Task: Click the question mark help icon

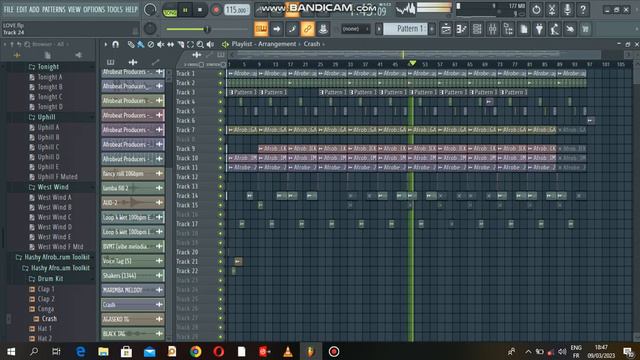Action: (583, 9)
